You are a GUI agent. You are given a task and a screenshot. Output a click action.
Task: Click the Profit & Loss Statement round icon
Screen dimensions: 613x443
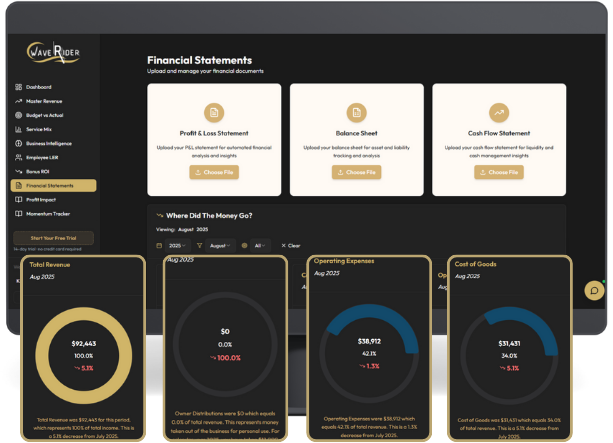pos(214,113)
